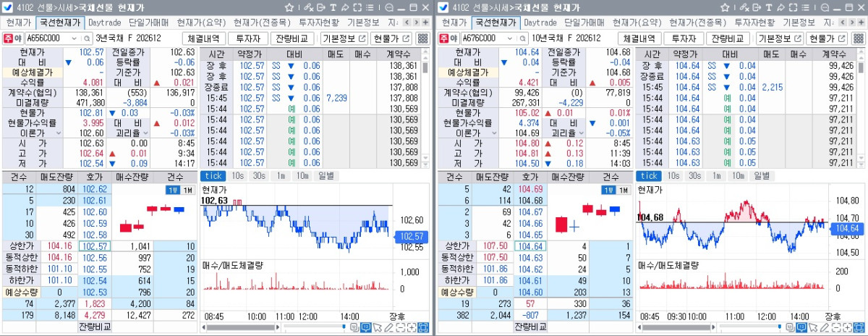This screenshot has width=868, height=336.
Task: Toggle the speech-bubble tooltip icon under left chart
Action: pyautogui.click(x=366, y=327)
